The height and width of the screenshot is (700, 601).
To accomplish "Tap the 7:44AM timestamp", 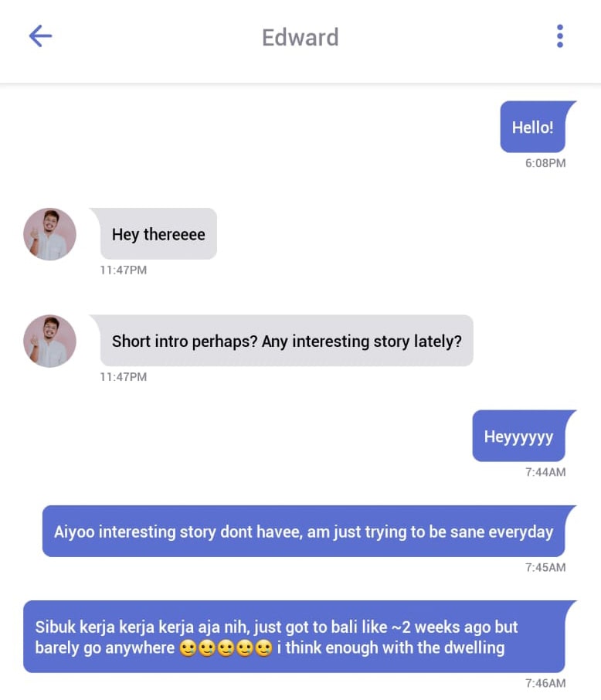I will point(545,472).
